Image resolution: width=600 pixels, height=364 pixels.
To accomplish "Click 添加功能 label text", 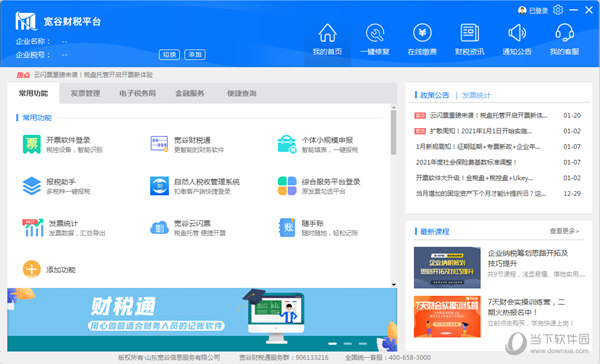I will pyautogui.click(x=61, y=270).
